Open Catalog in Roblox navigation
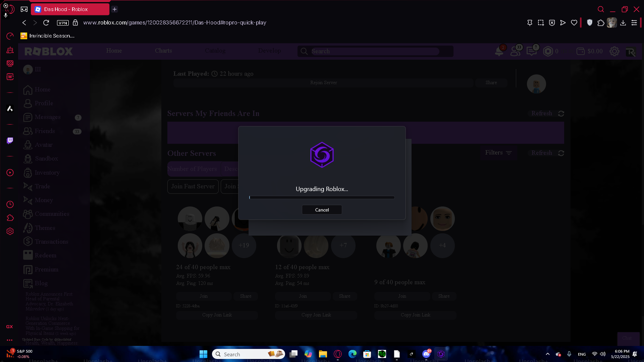 tap(215, 51)
